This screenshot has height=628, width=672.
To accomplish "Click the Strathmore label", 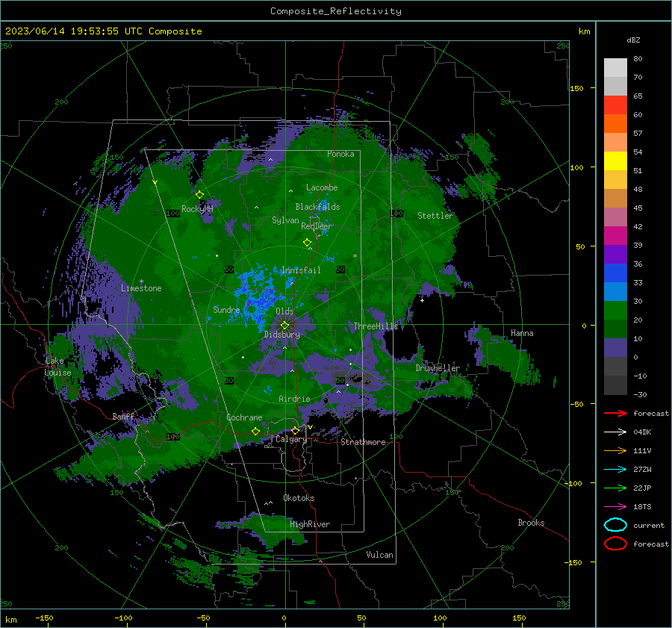I will pos(363,442).
